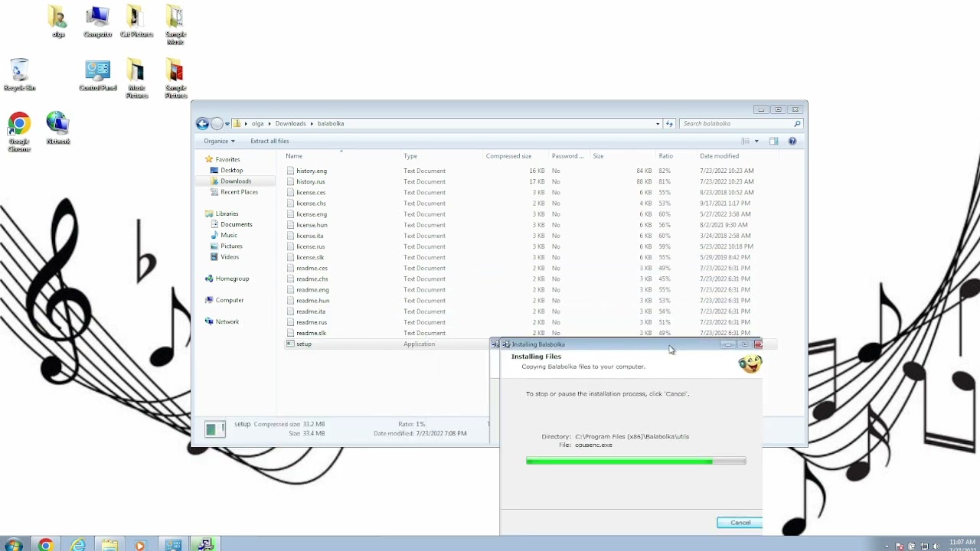Click the search magnifier icon in Explorer
980x551 pixels.
[x=797, y=123]
